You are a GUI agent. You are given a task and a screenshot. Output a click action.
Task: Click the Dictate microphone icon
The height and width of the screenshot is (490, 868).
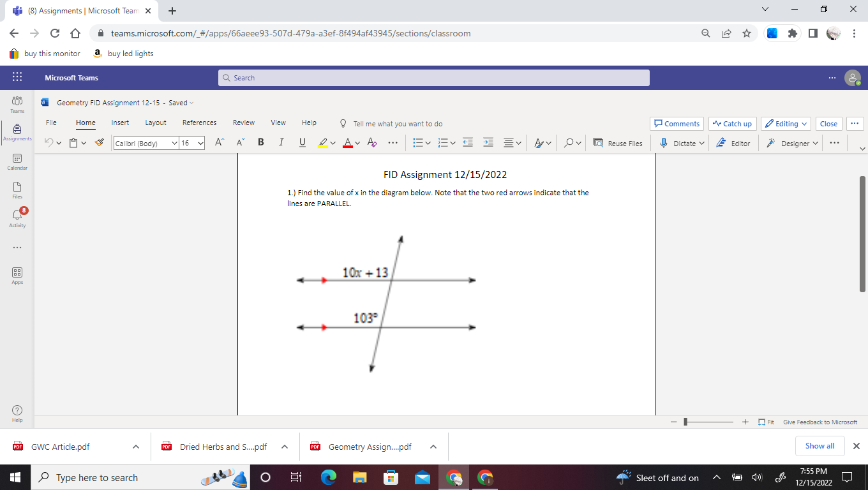coord(664,143)
